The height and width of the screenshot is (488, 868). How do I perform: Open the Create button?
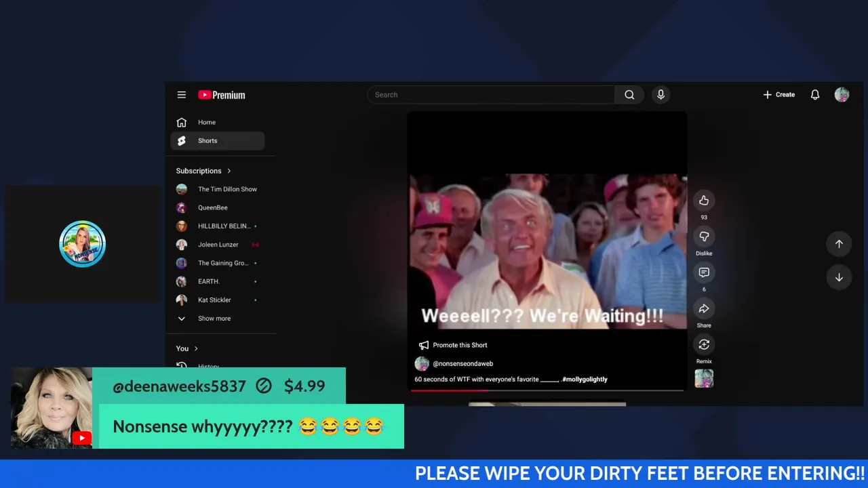[778, 95]
